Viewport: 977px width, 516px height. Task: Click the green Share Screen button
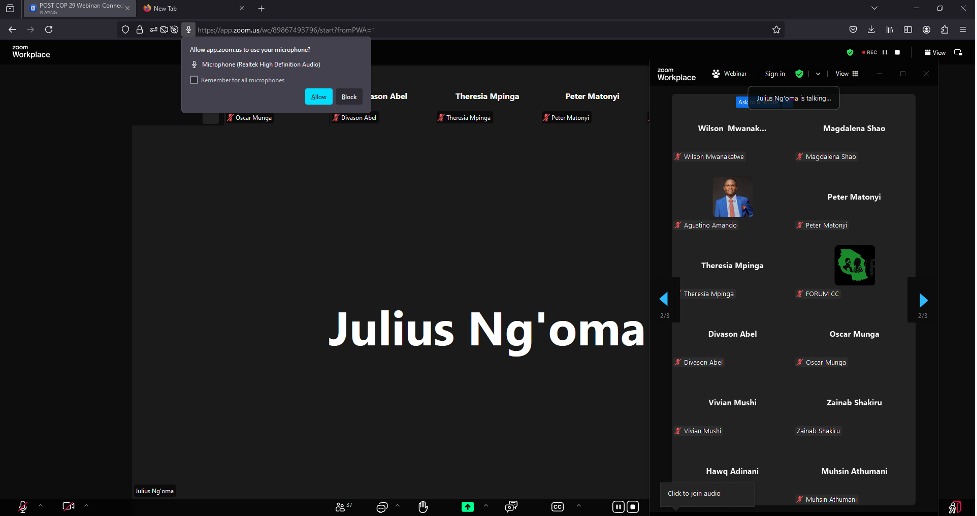tap(467, 507)
